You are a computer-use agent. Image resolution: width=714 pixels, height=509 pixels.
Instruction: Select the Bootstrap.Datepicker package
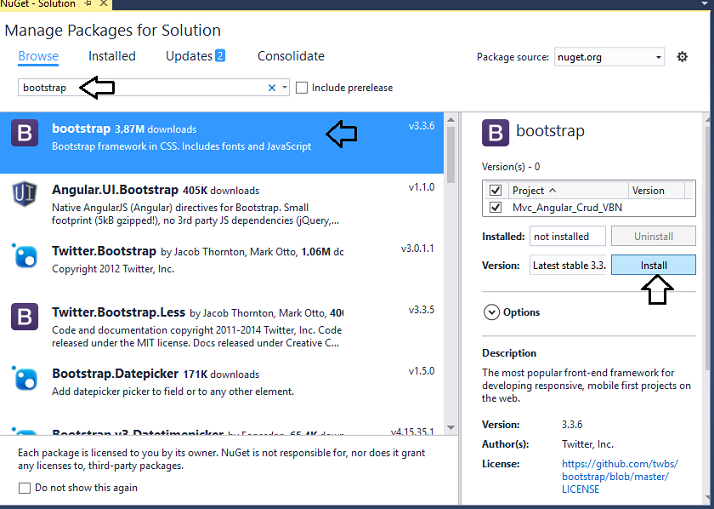tap(222, 388)
